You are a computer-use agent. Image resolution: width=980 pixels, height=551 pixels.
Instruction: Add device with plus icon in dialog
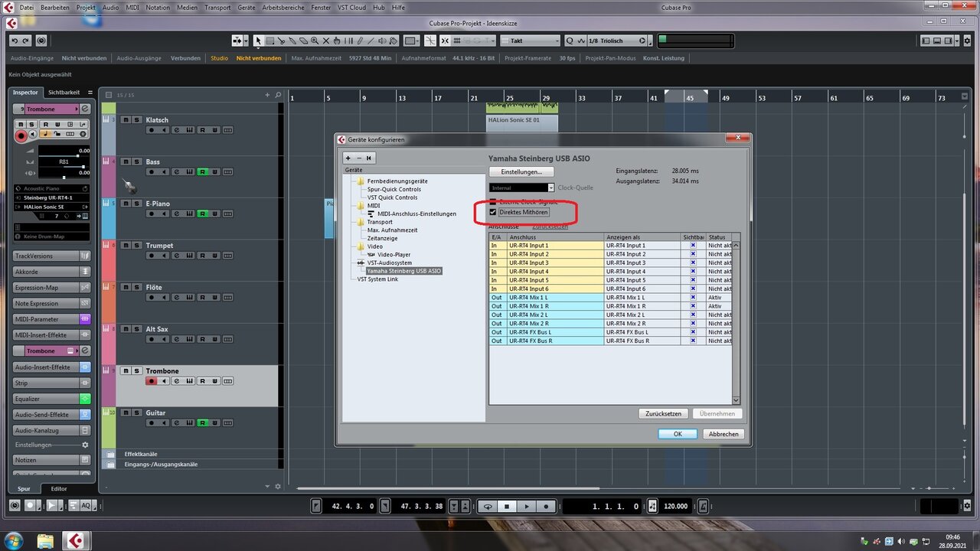(348, 158)
